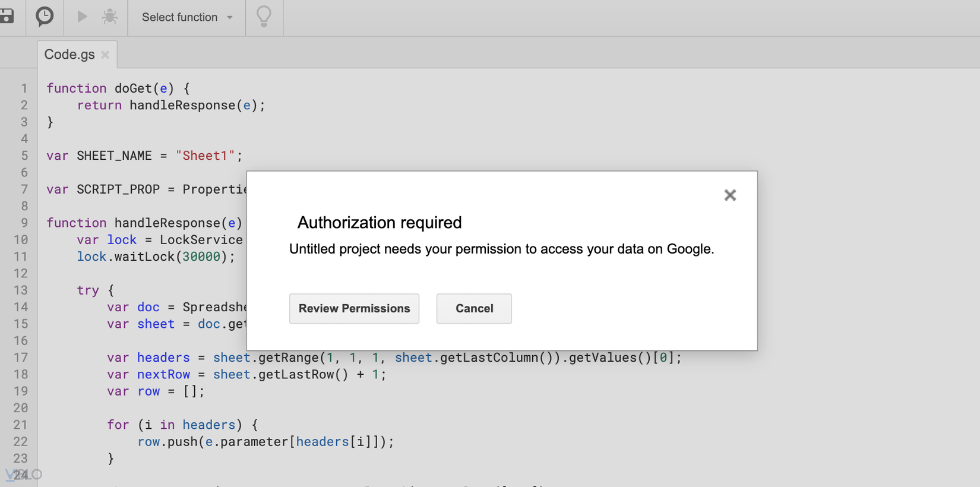Click the doGet function name
980x487 pixels.
(x=134, y=88)
